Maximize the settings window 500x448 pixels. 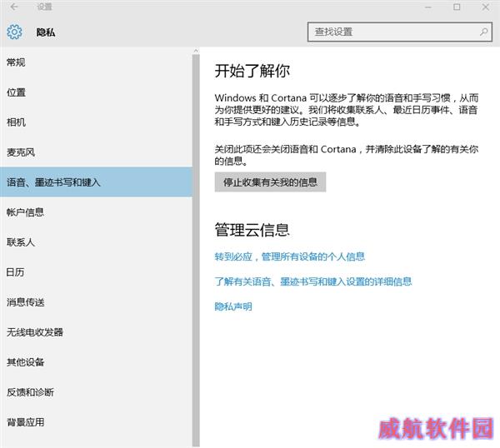click(x=457, y=7)
